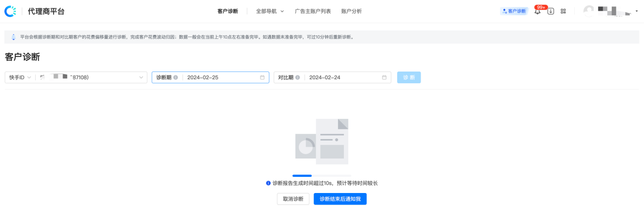
Task: Click the info banner text about 花费偏移量
Action: click(x=187, y=37)
